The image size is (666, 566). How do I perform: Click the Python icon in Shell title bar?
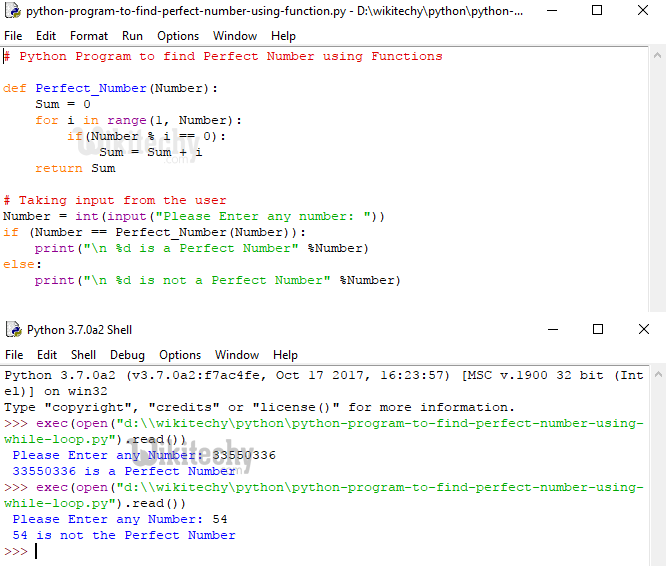tap(13, 330)
